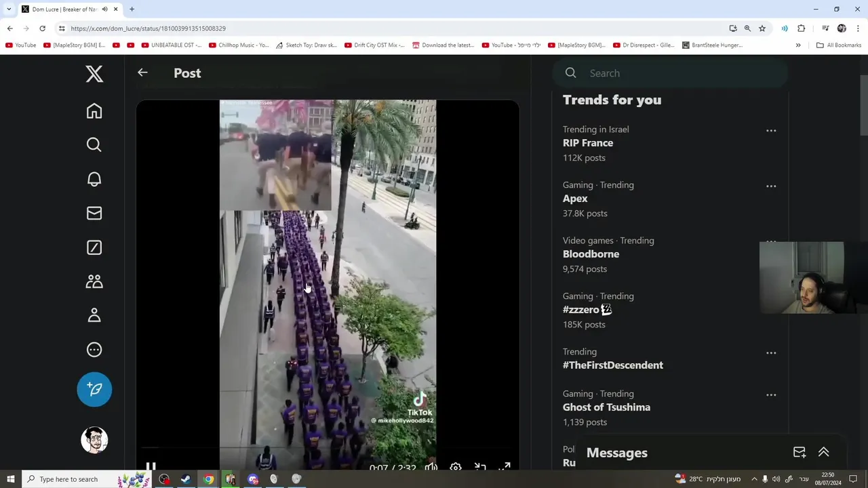Go to the X logo home
The width and height of the screenshot is (868, 488).
[x=94, y=74]
